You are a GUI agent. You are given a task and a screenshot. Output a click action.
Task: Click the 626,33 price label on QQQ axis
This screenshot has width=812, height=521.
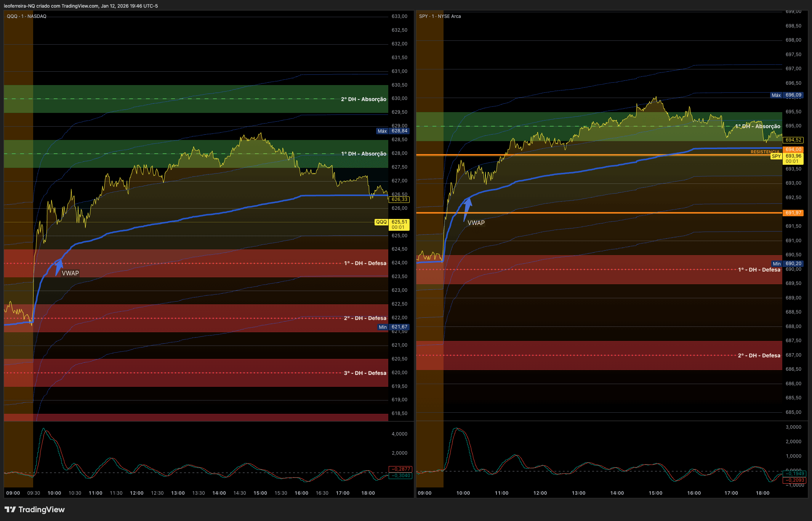tap(399, 199)
